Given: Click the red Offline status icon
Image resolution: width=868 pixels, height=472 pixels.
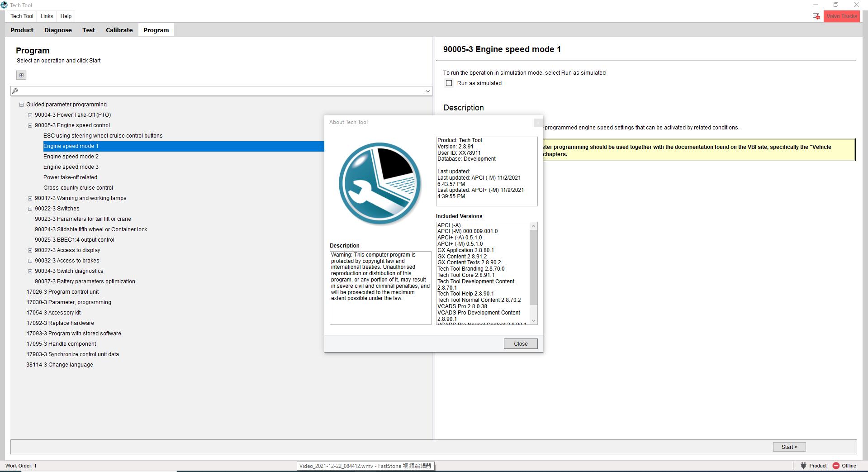Looking at the screenshot, I should [x=836, y=466].
